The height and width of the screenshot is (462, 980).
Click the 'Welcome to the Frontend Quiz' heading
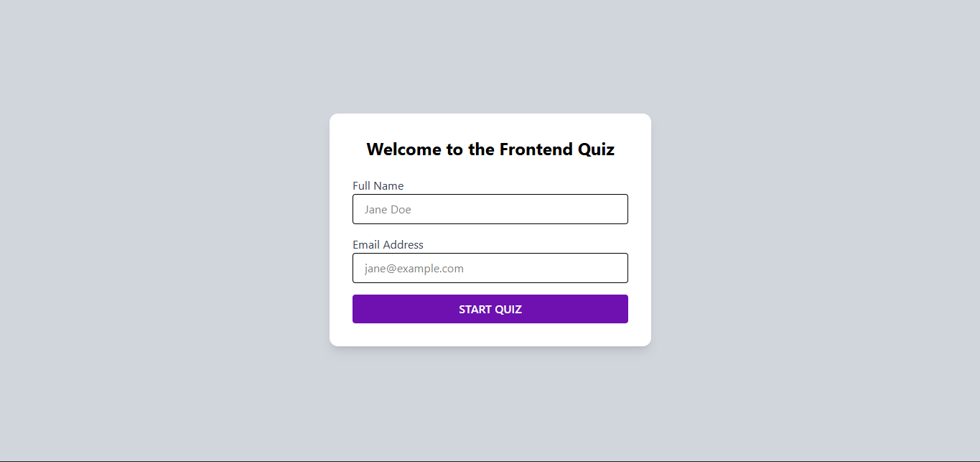click(490, 149)
